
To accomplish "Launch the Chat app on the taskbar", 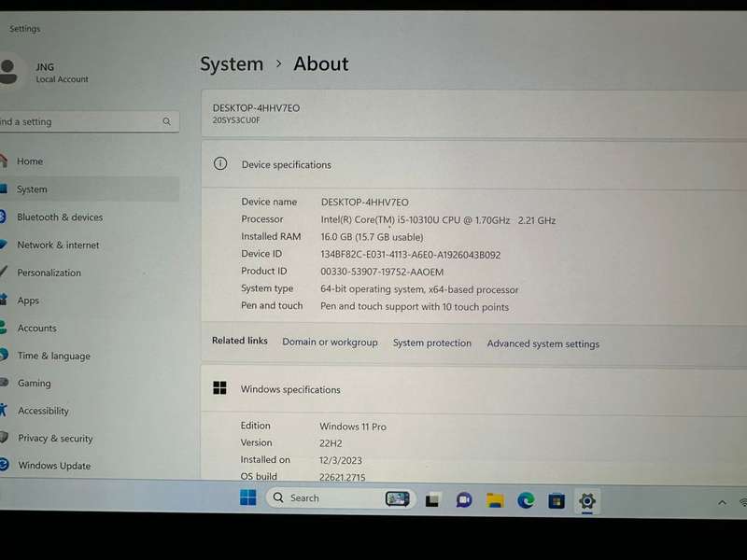I will tap(464, 500).
